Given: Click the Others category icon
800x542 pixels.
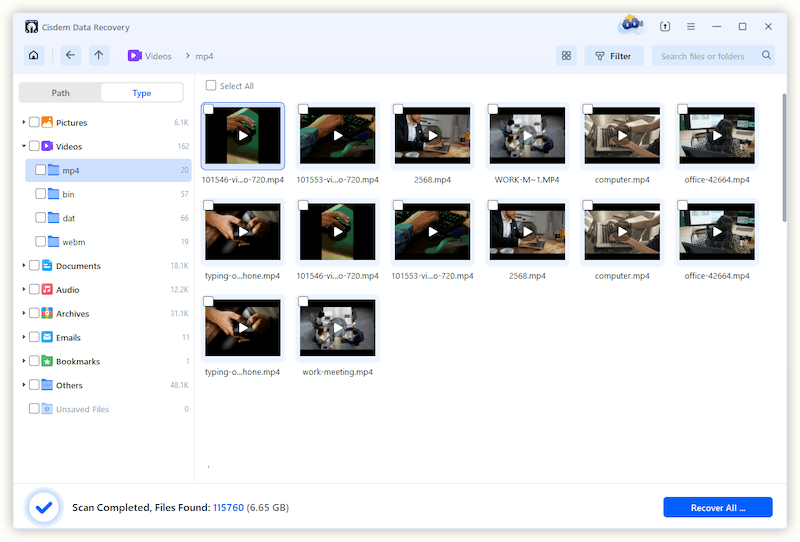Looking at the screenshot, I should pos(47,385).
